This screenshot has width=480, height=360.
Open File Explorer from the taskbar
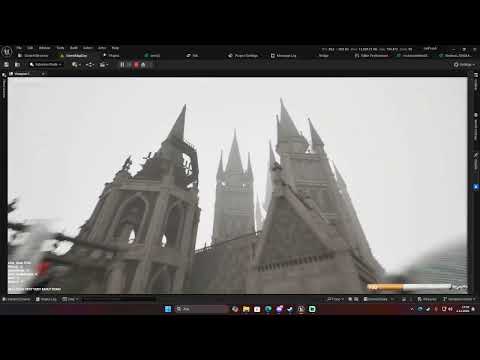(246, 309)
